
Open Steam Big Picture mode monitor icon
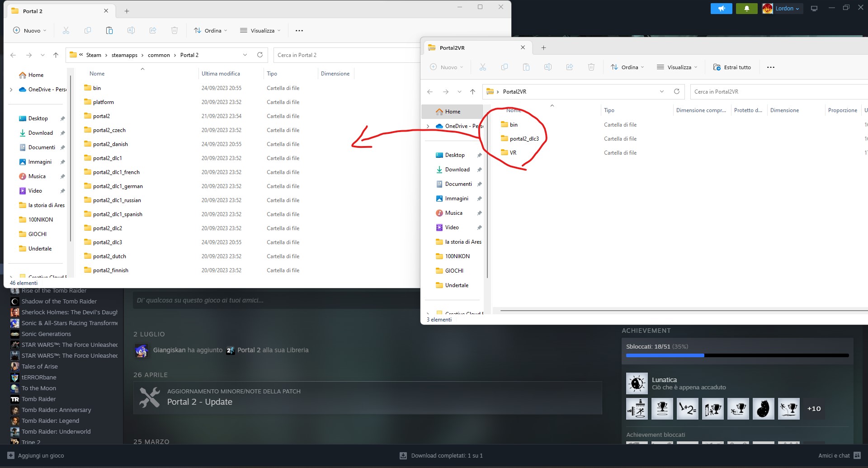(x=814, y=8)
